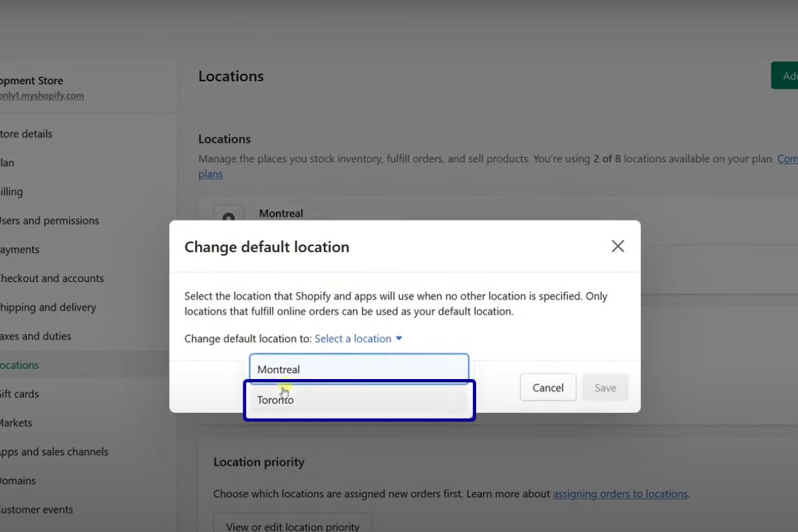The image size is (798, 532).
Task: Click the disabled Save button
Action: coord(605,388)
